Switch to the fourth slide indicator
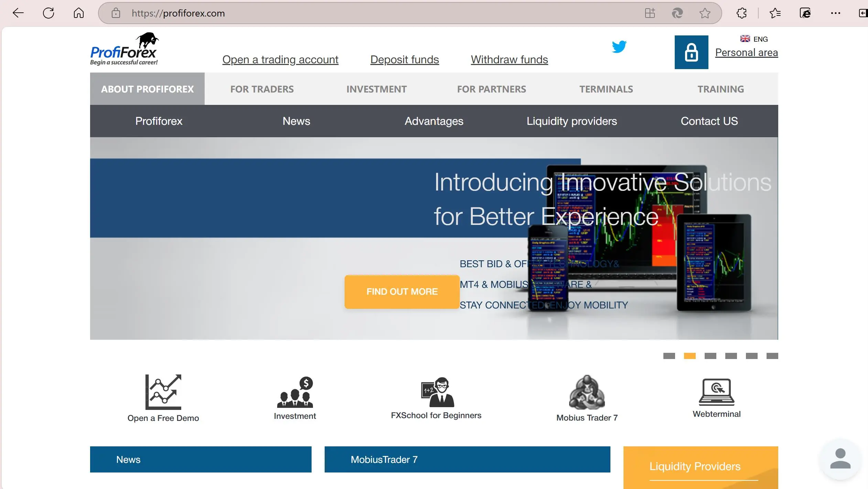 731,356
